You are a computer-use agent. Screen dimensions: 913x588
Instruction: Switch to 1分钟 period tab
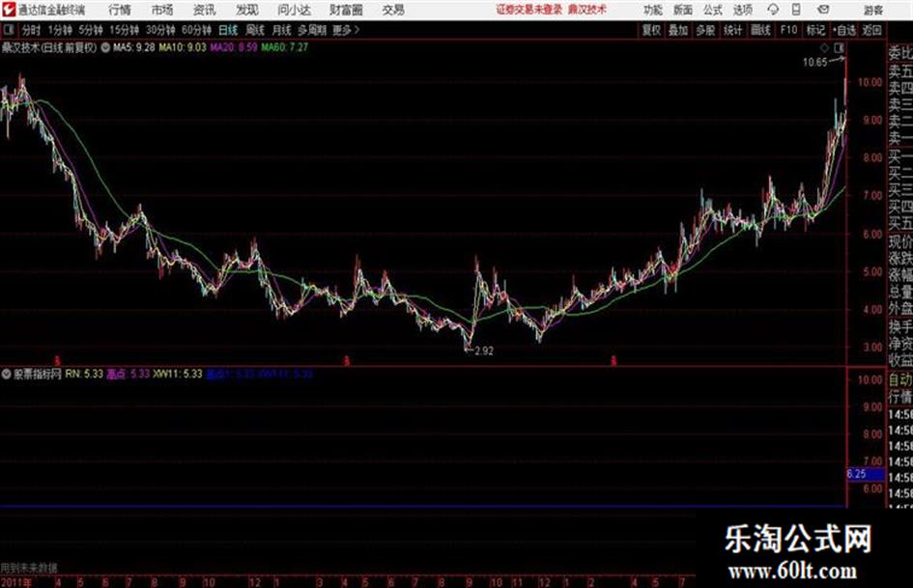59,30
